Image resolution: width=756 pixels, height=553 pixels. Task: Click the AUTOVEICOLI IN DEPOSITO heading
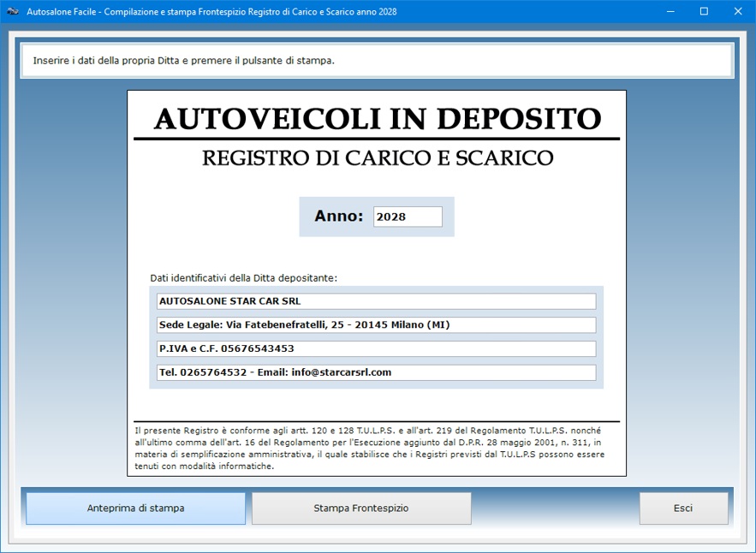(378, 119)
